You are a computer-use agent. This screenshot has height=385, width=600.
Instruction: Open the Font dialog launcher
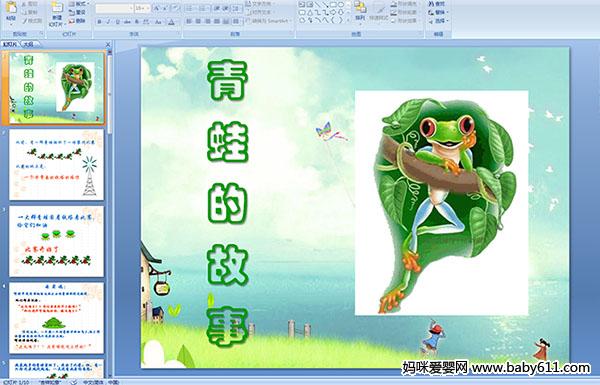pyautogui.click(x=179, y=34)
